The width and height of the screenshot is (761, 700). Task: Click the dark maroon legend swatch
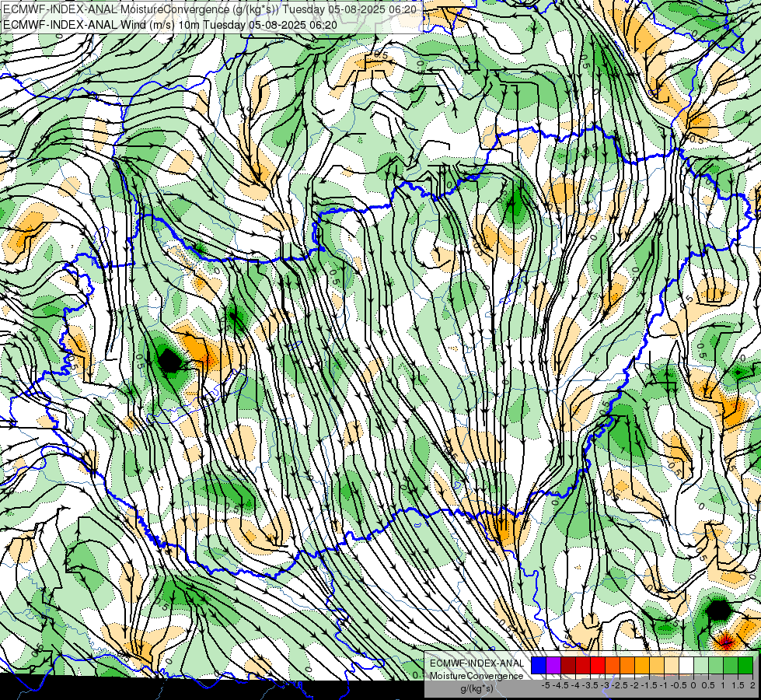click(x=568, y=665)
